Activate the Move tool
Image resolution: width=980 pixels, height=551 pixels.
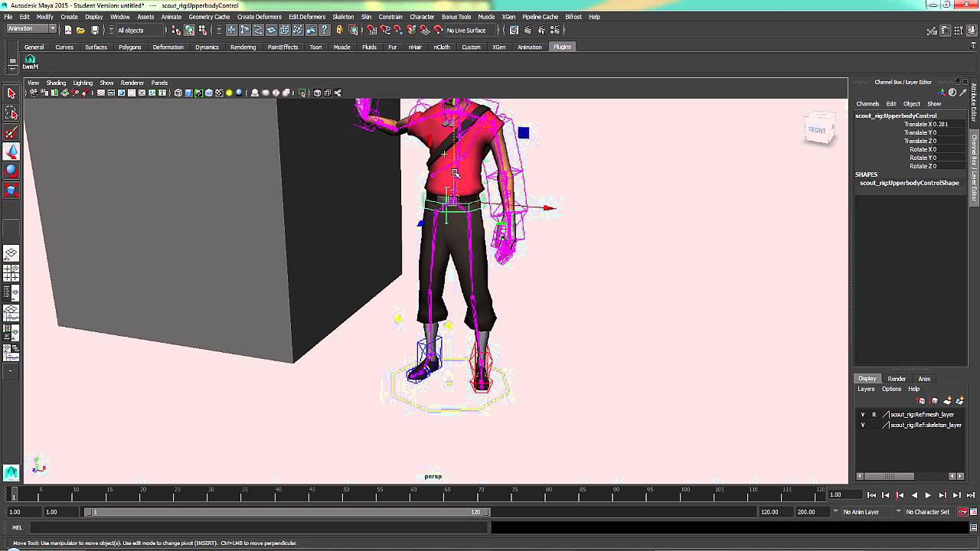point(11,152)
